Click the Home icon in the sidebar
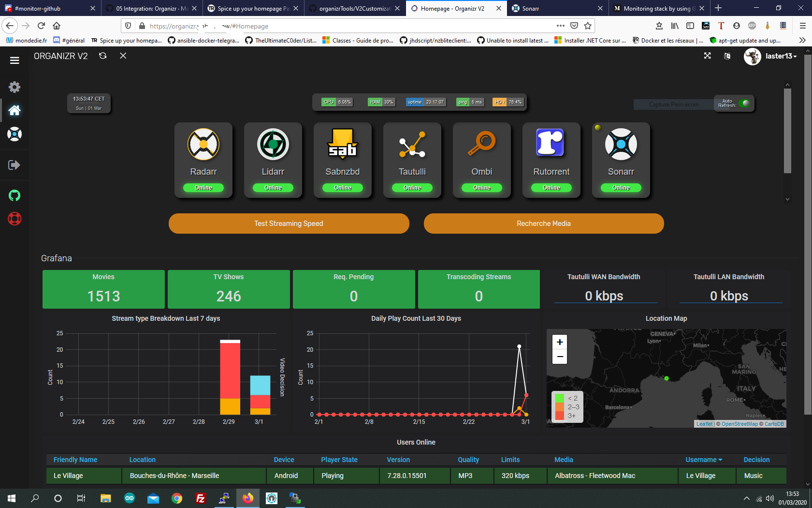This screenshot has width=812, height=508. tap(14, 110)
